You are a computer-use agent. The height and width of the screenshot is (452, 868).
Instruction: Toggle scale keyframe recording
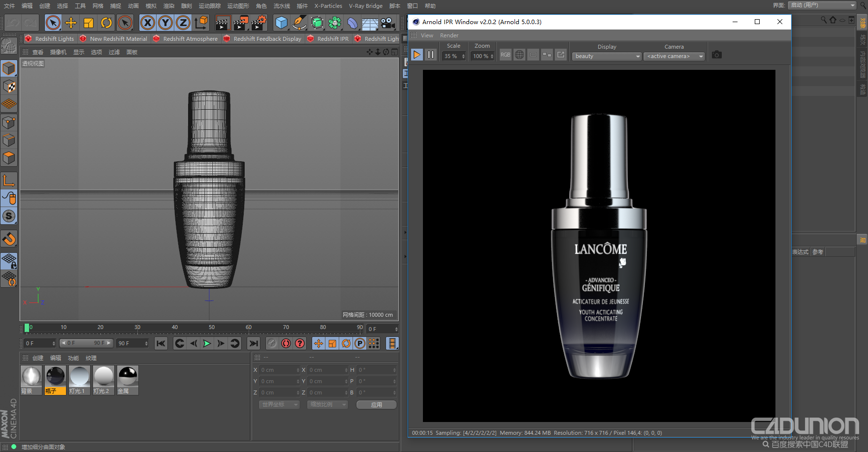coord(332,343)
